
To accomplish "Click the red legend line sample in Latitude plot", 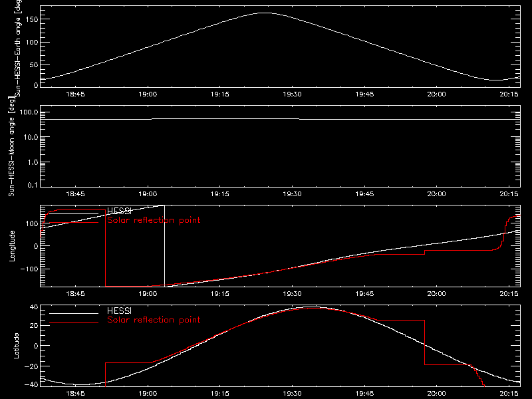I will click(74, 322).
